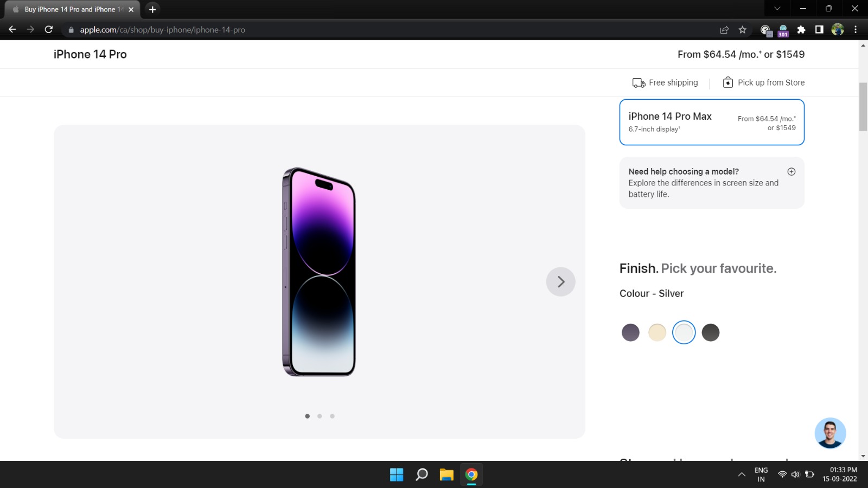The width and height of the screenshot is (868, 488).
Task: Click the From $64.54 /mo. or $1549 price text
Action: 741,54
